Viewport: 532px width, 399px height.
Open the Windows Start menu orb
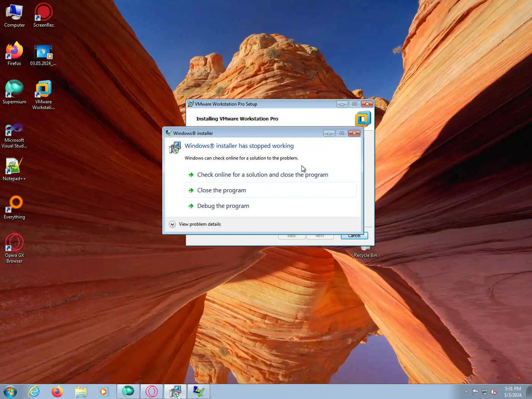tap(10, 391)
